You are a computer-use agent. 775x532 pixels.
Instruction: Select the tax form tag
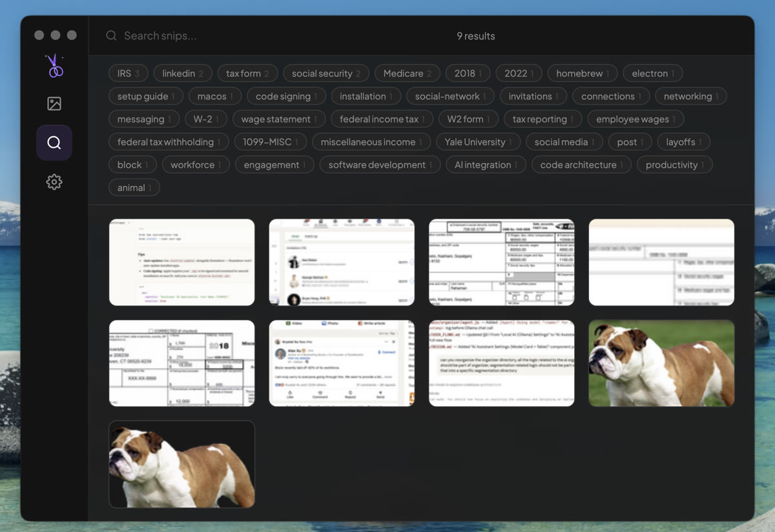click(x=247, y=74)
